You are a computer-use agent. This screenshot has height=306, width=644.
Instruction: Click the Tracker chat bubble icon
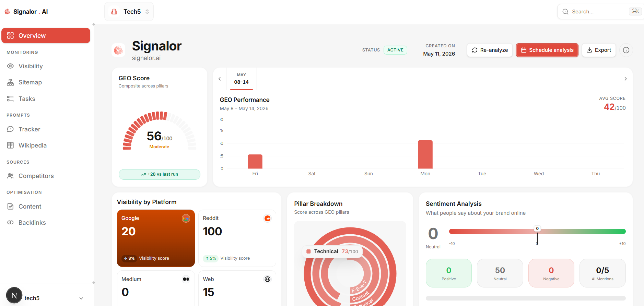coord(11,129)
